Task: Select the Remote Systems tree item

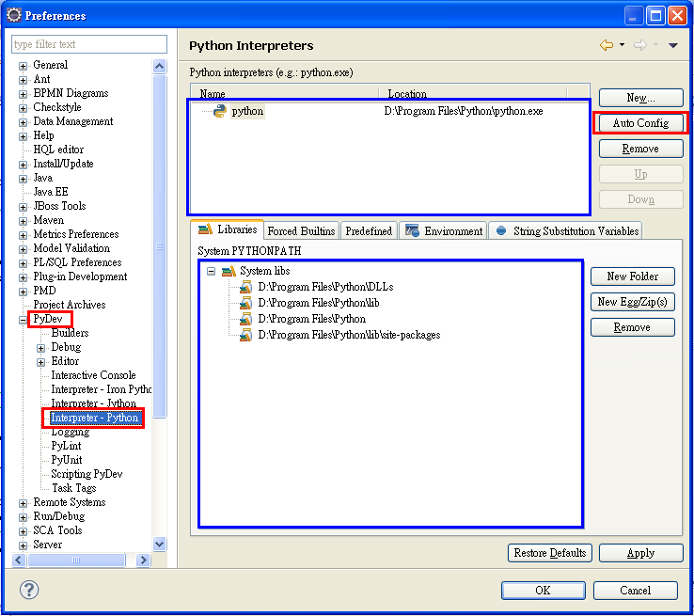Action: coord(70,502)
